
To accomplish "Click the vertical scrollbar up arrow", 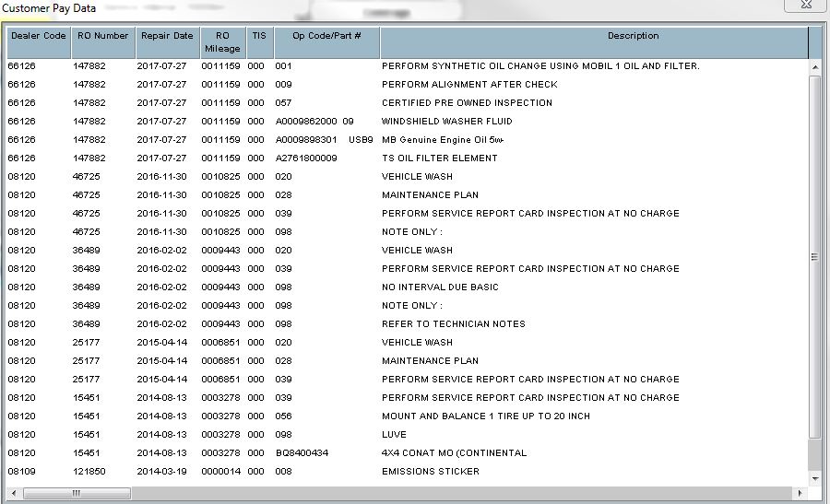I will (x=814, y=66).
